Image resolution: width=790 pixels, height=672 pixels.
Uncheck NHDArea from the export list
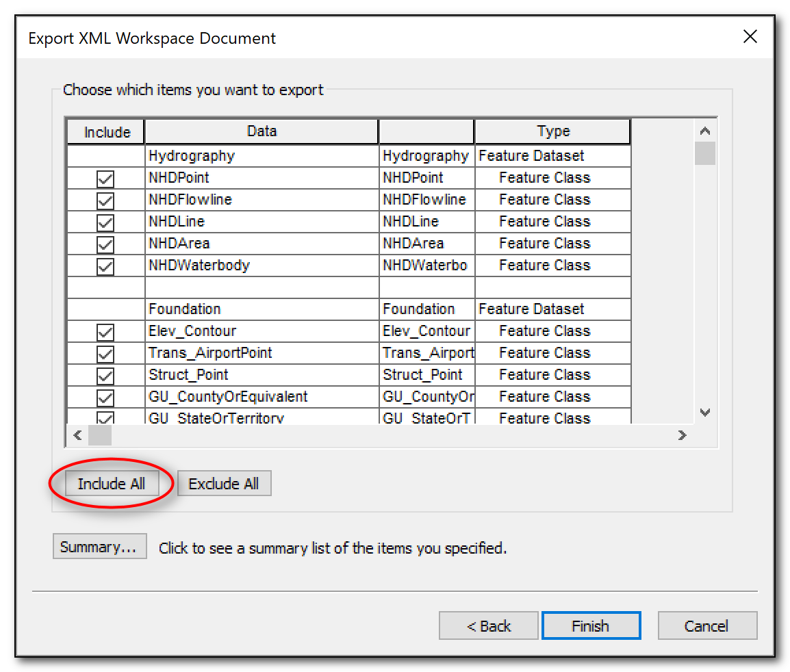pyautogui.click(x=105, y=243)
